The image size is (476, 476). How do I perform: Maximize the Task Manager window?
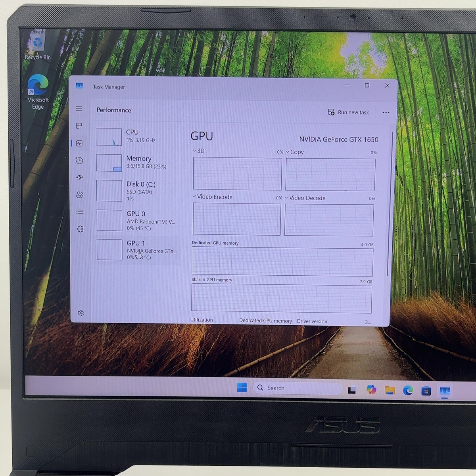click(x=367, y=85)
